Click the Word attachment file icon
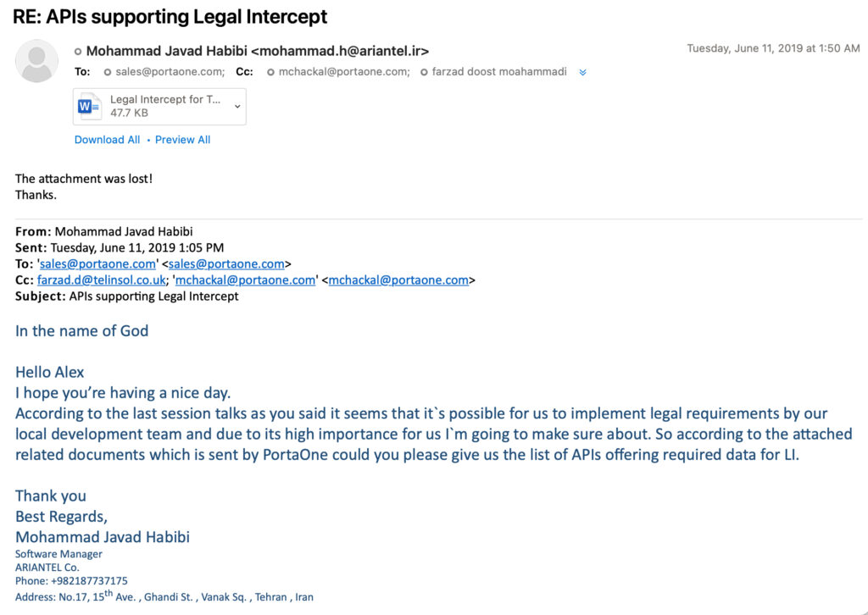 pyautogui.click(x=90, y=105)
